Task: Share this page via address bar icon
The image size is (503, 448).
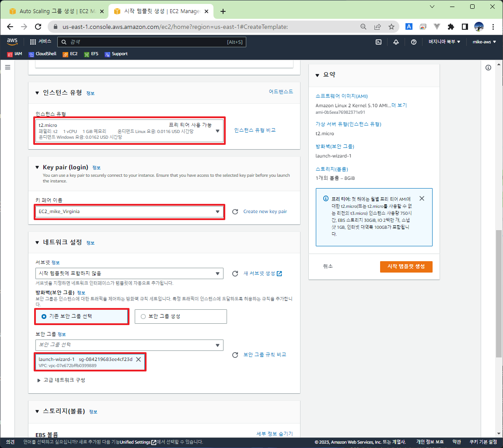Action: tap(377, 27)
